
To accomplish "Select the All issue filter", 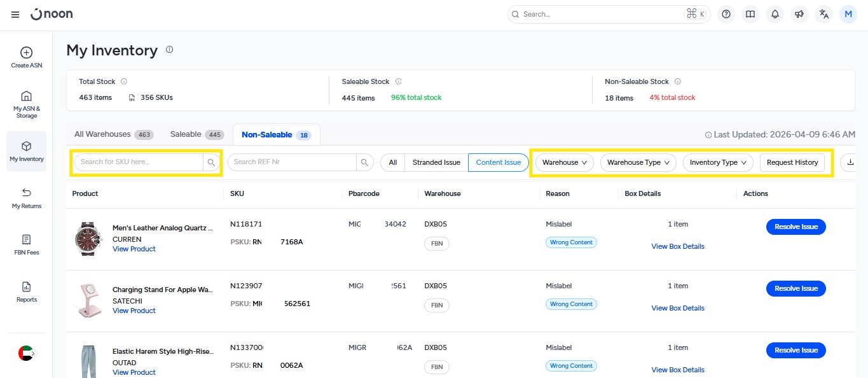I will click(393, 162).
